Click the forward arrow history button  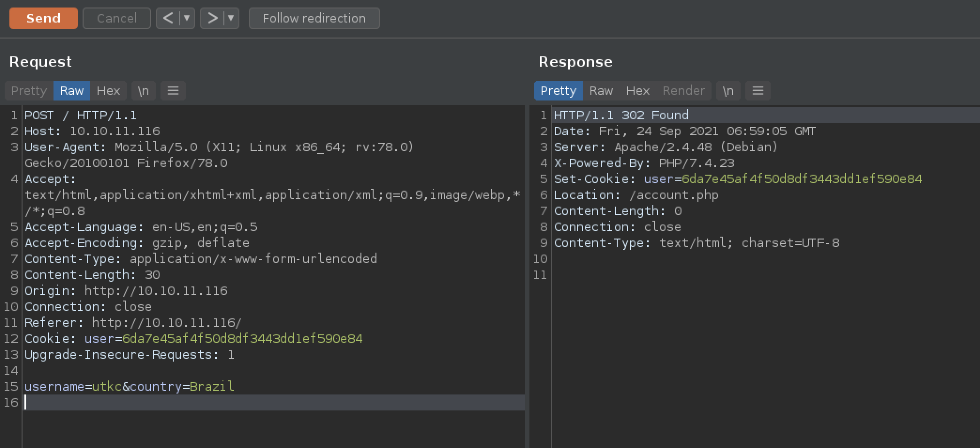click(x=212, y=18)
